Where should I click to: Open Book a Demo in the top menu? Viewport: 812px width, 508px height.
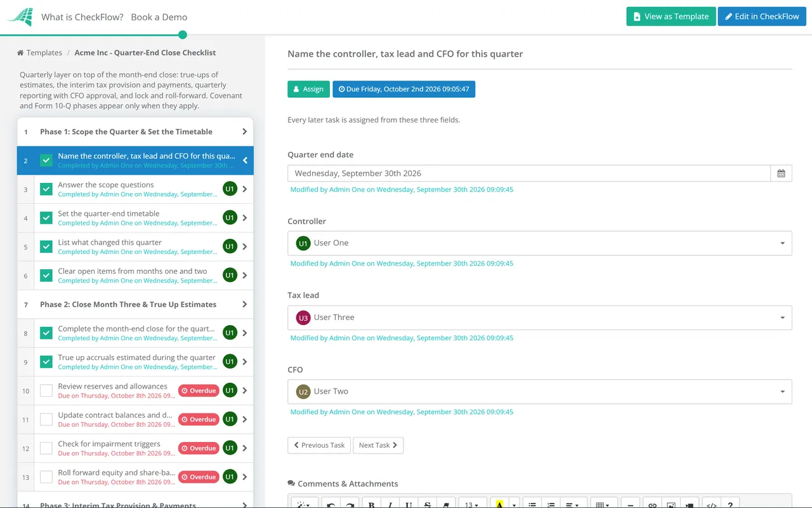(159, 17)
